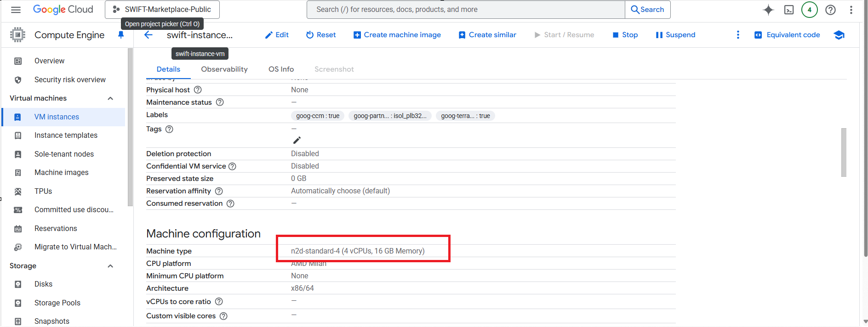
Task: Switch to the OS Info tab
Action: (281, 69)
